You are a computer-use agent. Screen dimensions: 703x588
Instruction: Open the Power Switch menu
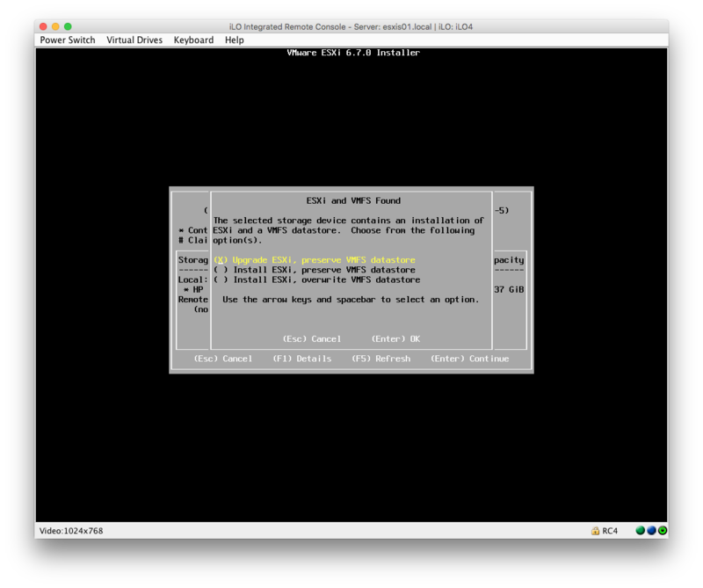click(68, 40)
